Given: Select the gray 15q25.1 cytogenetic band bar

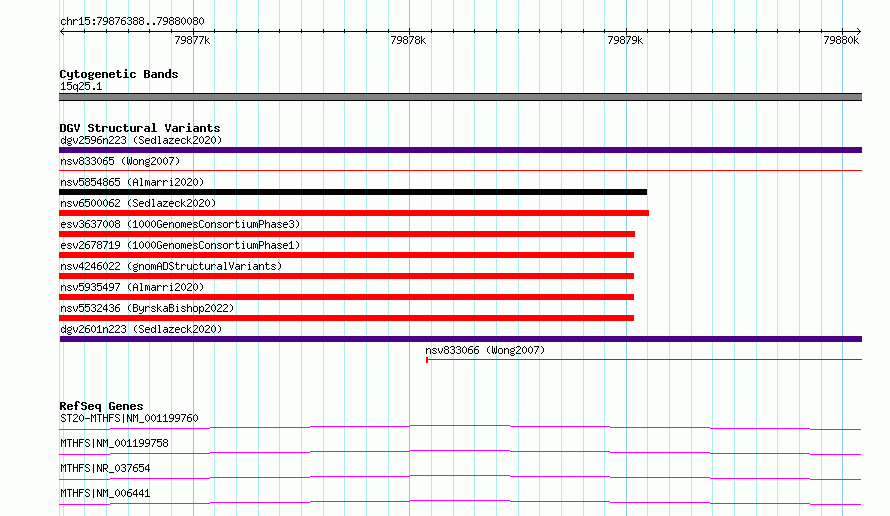Looking at the screenshot, I should point(460,97).
